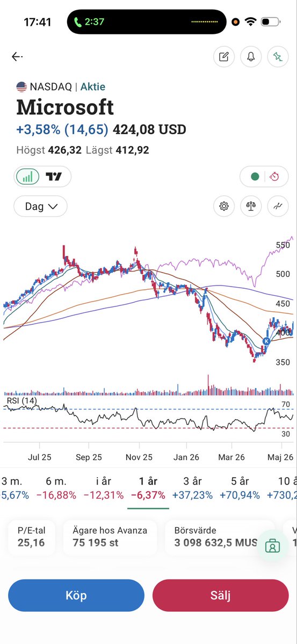Viewport: 297px width, 644px height.
Task: Select the 5 år period tab
Action: tap(241, 488)
